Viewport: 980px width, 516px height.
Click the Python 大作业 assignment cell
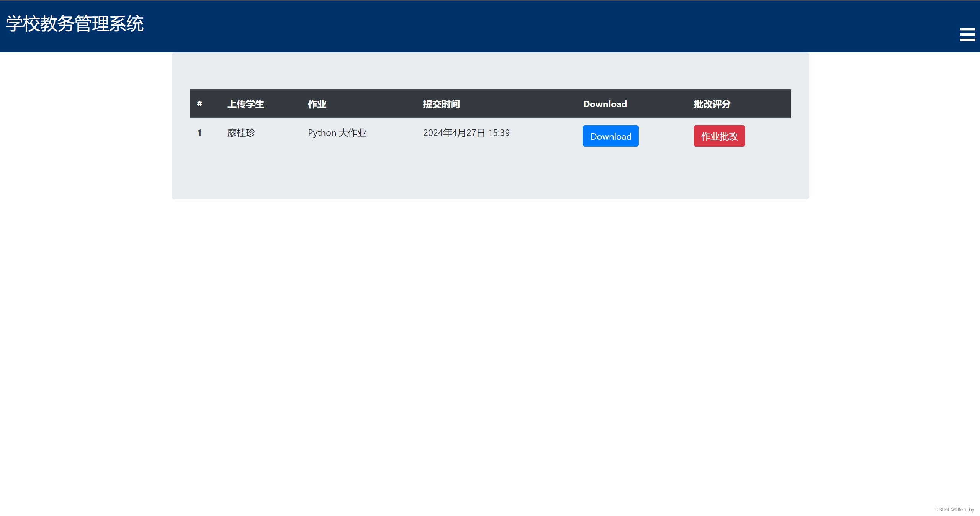click(337, 133)
